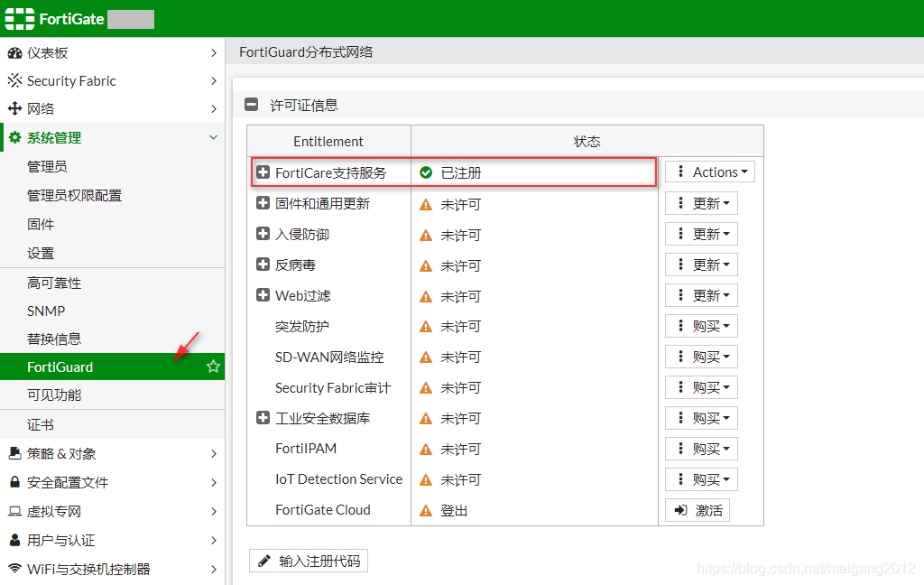Screen dimensions: 924x585
Task: Click the warning icon in FortiIPAM row
Action: (x=426, y=450)
